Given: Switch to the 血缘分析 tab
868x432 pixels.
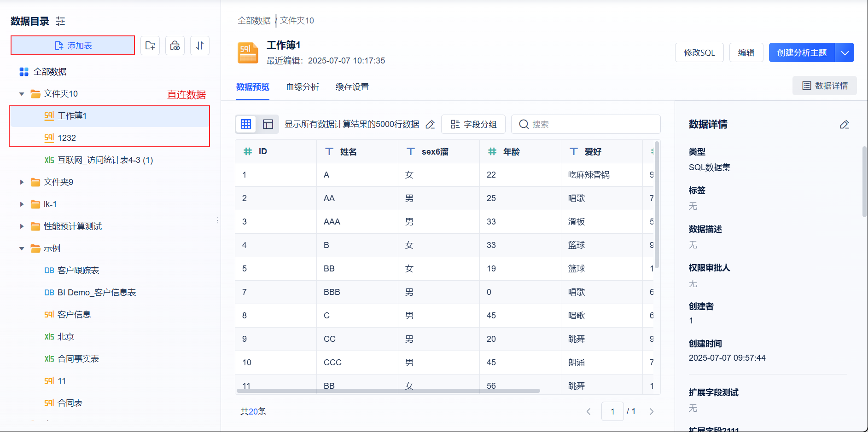Looking at the screenshot, I should (x=302, y=87).
